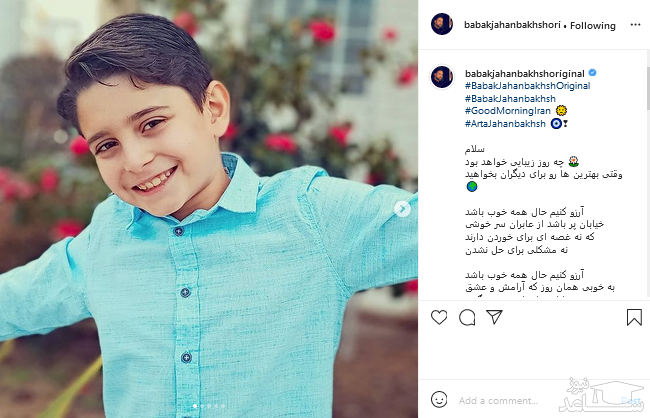Open hashtag #BabakJahanbakhsh
Screen dimensions: 650x418
click(510, 99)
